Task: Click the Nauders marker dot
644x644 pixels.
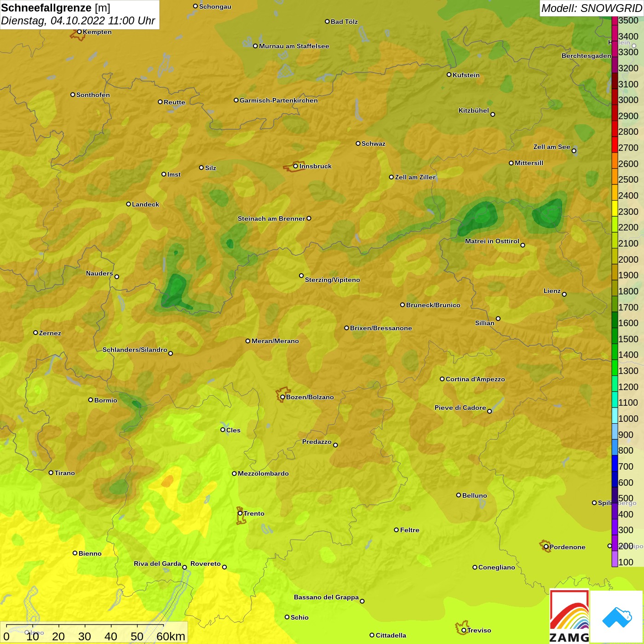Action: 117,276
